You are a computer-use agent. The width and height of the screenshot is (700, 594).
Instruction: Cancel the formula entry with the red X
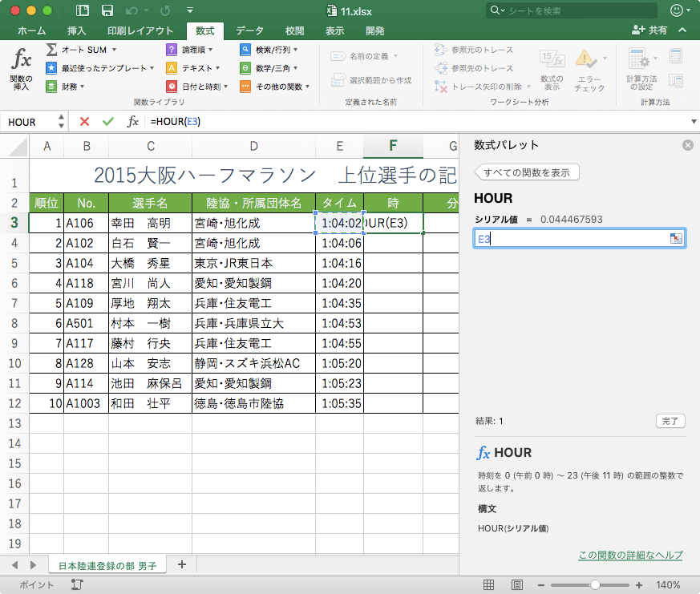[84, 121]
